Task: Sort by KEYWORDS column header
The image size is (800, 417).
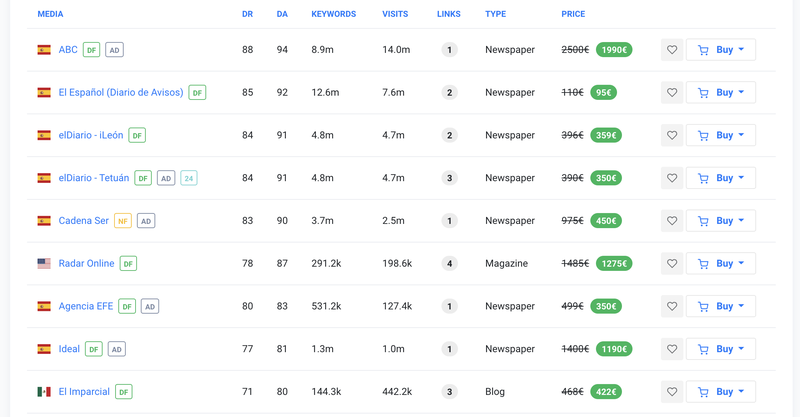Action: click(333, 14)
